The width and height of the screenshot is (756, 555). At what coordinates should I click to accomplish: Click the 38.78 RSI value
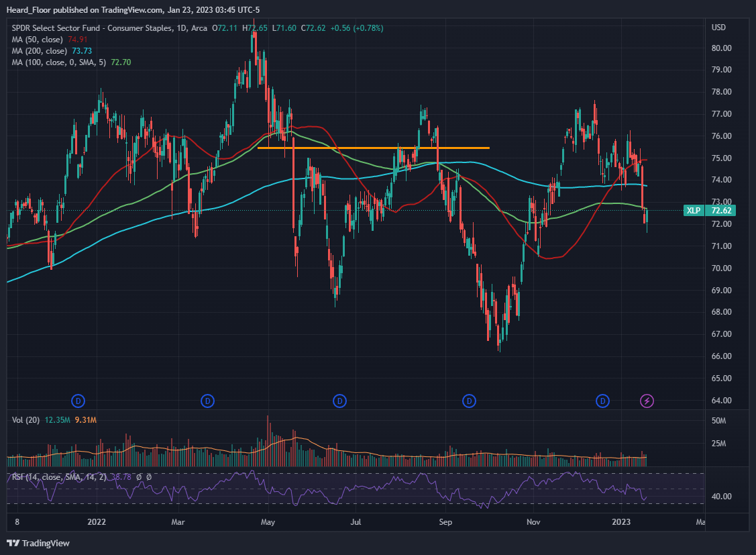pyautogui.click(x=121, y=477)
